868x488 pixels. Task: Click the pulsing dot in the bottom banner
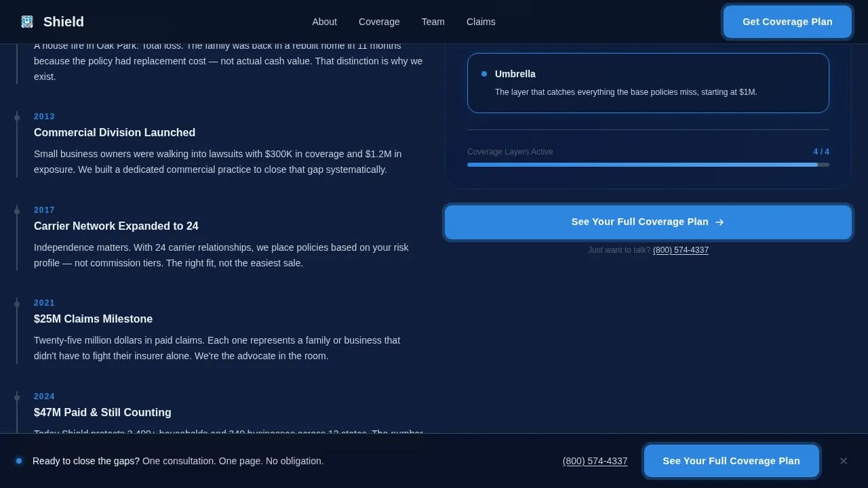(x=19, y=461)
